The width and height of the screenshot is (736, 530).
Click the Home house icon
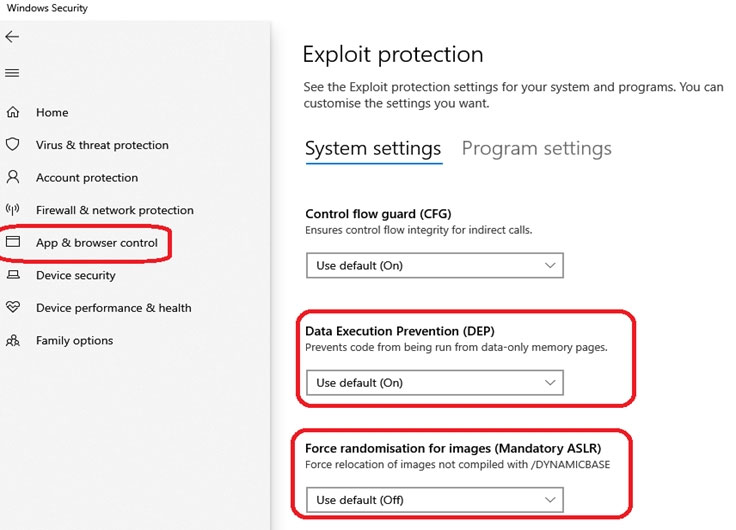(13, 112)
